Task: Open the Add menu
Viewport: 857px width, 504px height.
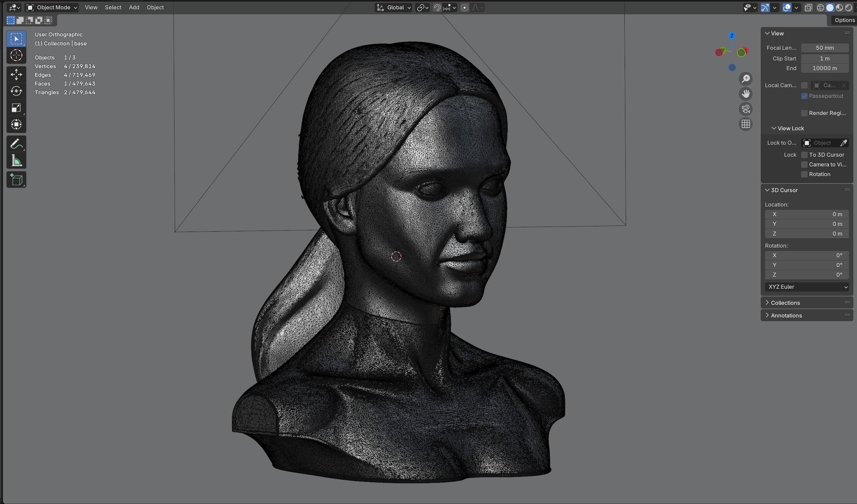Action: (x=134, y=7)
